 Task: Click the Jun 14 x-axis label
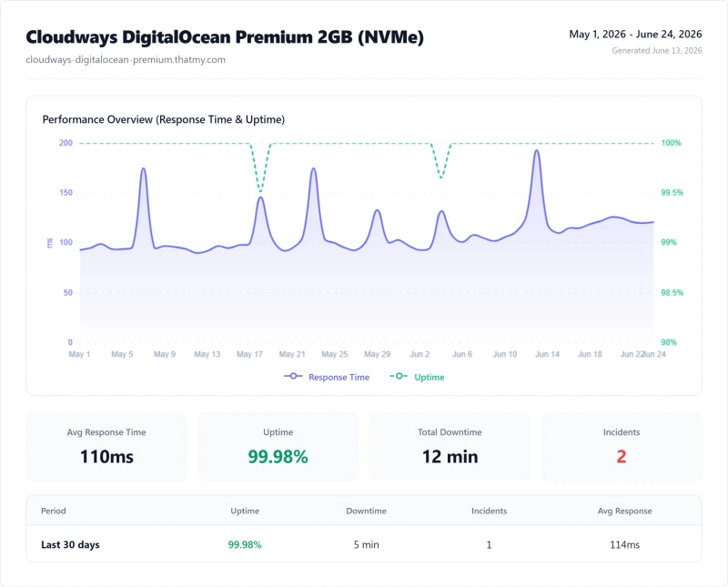click(548, 354)
